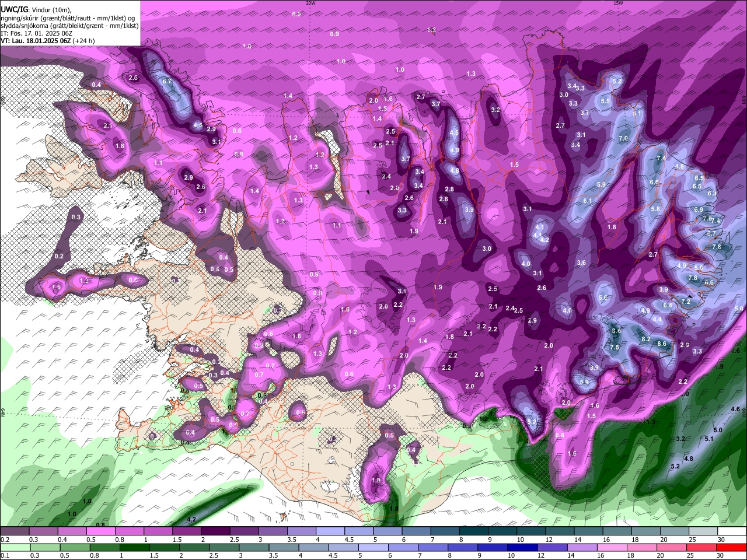Click the 5.6 precipitation value

(x=603, y=297)
